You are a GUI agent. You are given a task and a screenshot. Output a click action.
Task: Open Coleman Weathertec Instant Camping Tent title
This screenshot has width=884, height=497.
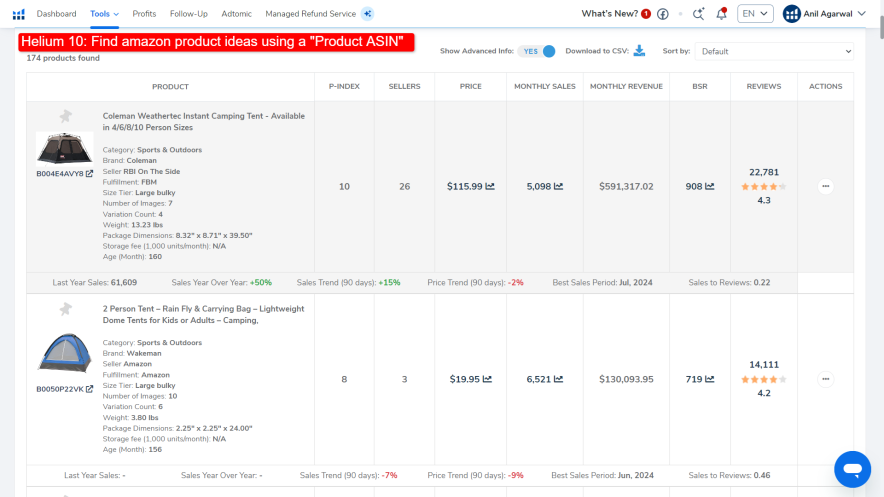[x=204, y=122]
